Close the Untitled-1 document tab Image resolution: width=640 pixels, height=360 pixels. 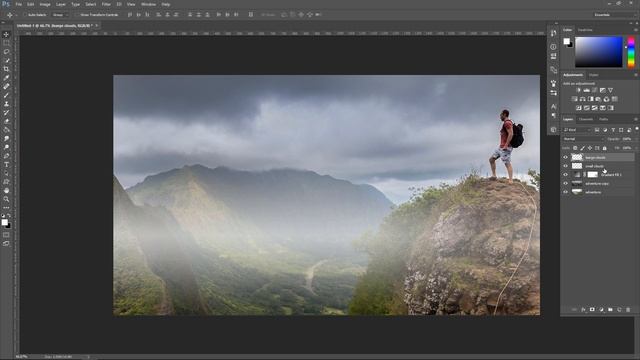click(97, 26)
